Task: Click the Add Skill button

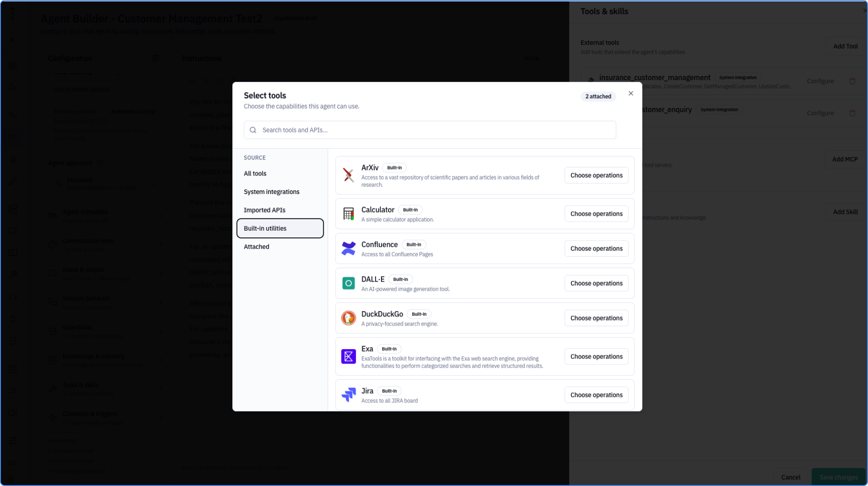Action: 845,212
